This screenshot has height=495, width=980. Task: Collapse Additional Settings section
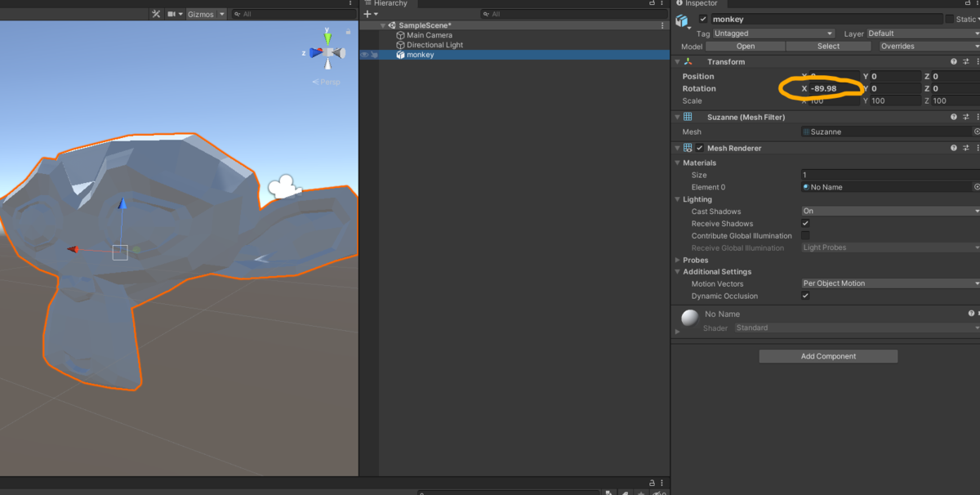coord(677,271)
